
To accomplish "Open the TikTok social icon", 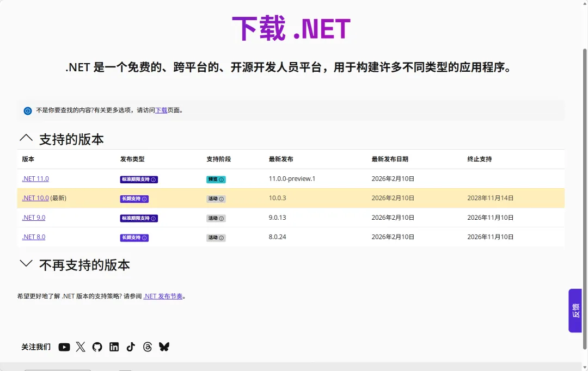I will (x=131, y=347).
